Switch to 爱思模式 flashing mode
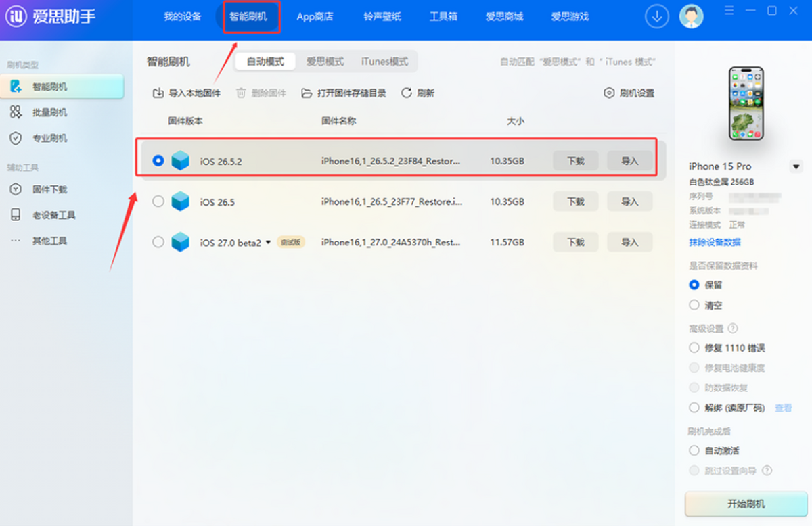Image resolution: width=812 pixels, height=526 pixels. (325, 62)
